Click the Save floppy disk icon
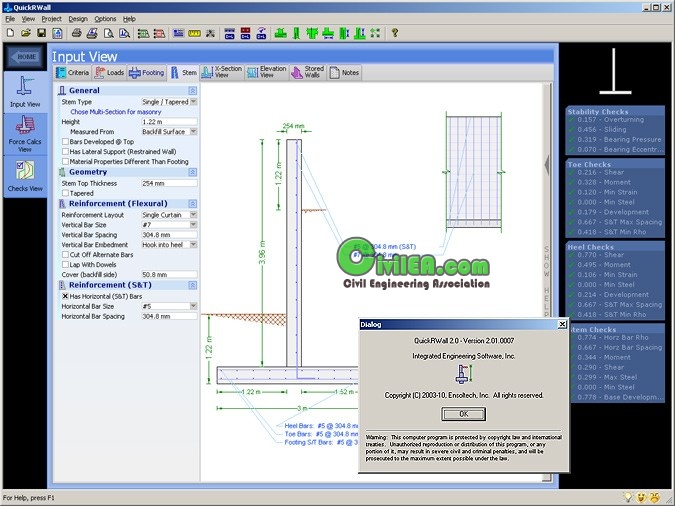Screen dimensions: 675x506 click(41, 33)
